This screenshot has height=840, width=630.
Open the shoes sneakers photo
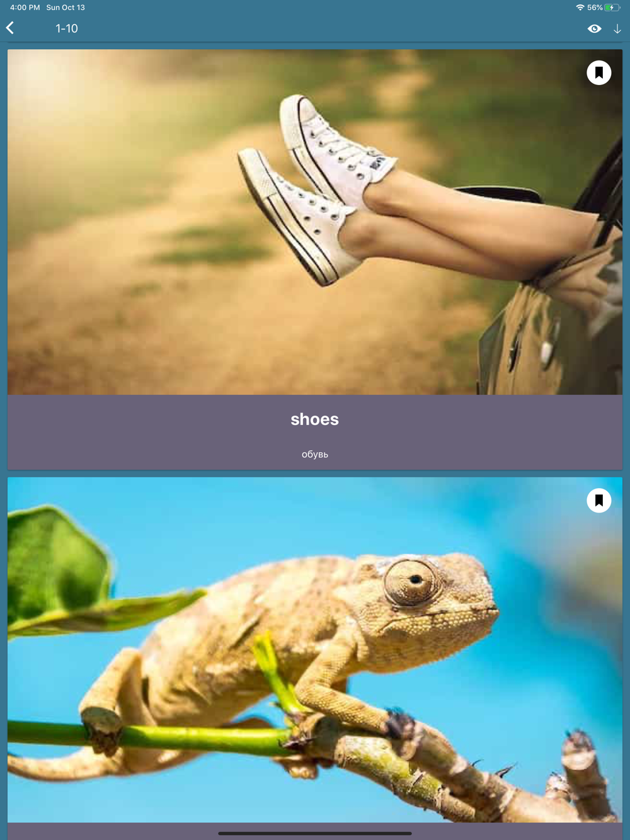pos(315,222)
